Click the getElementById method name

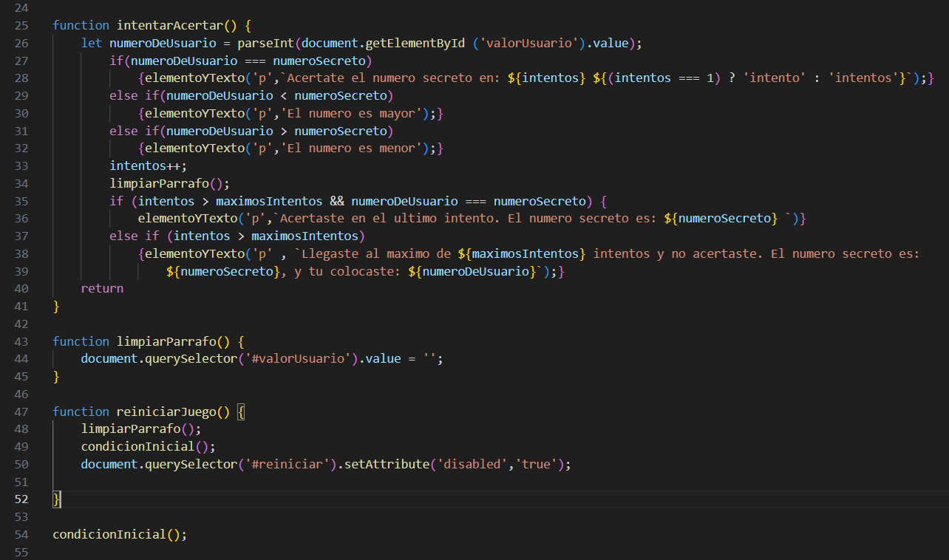[415, 43]
